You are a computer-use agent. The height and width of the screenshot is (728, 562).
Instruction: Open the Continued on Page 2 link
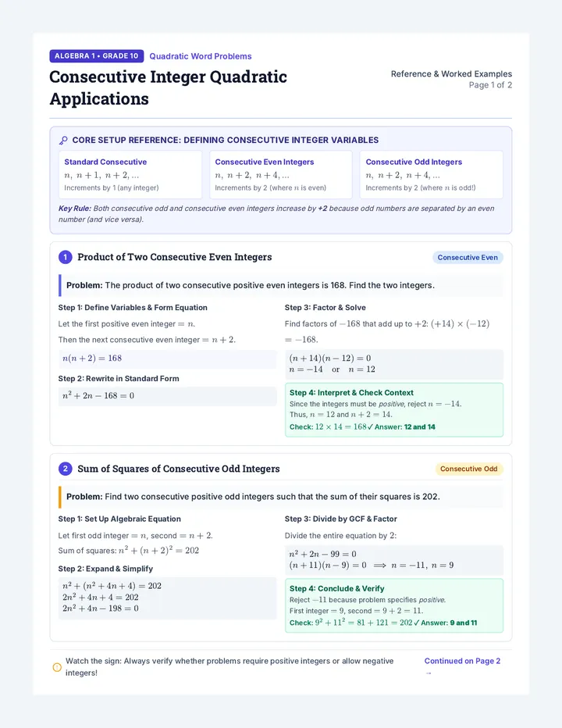[462, 661]
